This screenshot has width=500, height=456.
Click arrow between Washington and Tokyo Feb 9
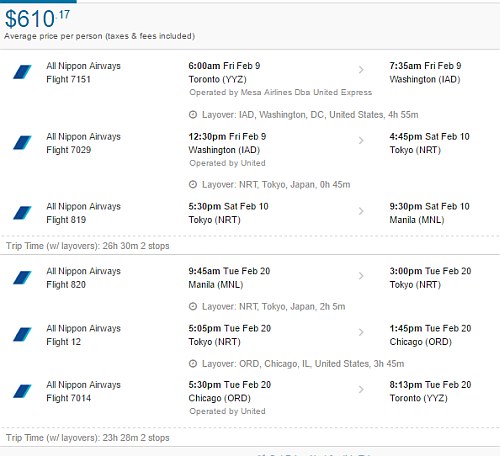361,140
